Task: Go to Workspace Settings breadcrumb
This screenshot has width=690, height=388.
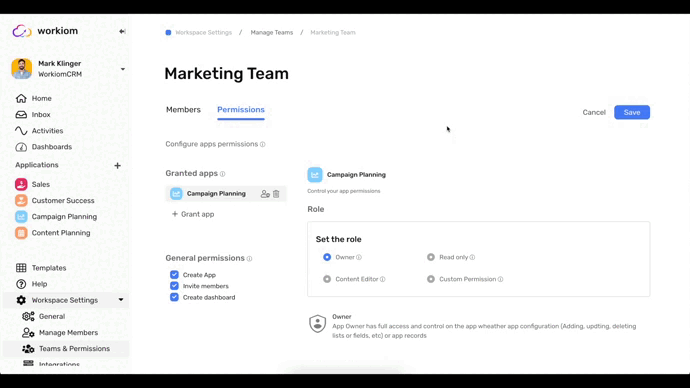Action: 203,33
